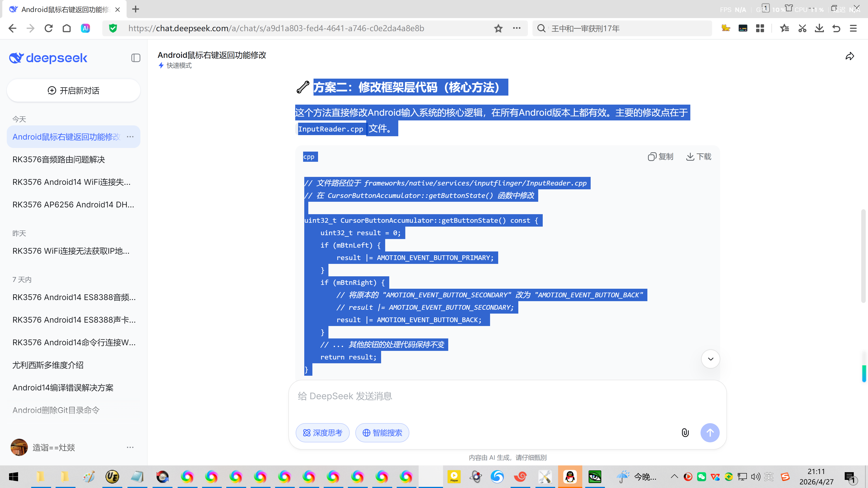This screenshot has height=488, width=868.
Task: Bookmark page with star icon
Action: [498, 28]
